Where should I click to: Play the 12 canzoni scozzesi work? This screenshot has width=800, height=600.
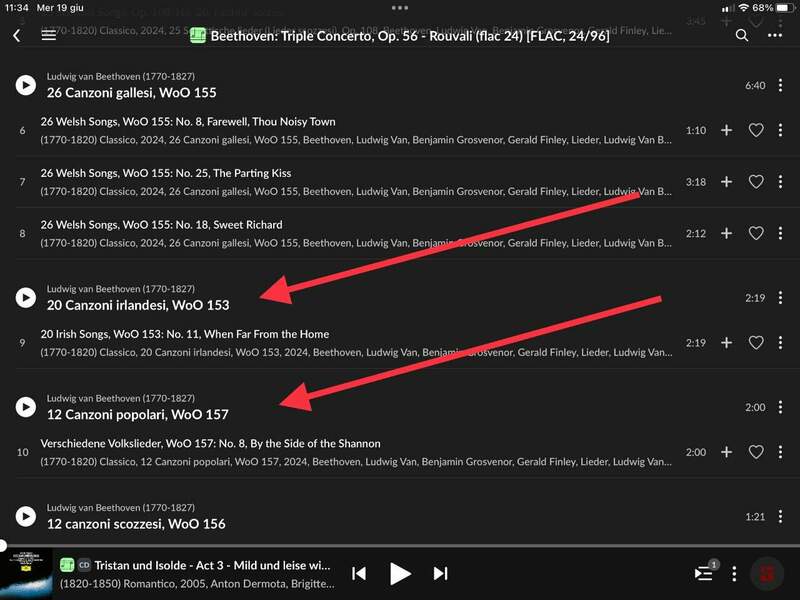26,516
